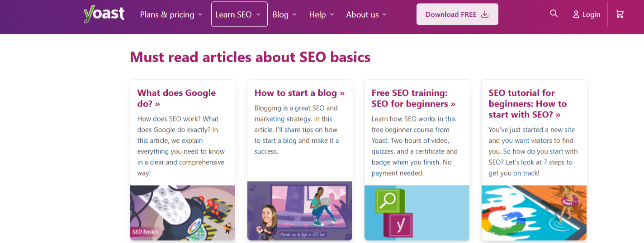The image size is (644, 243).
Task: Open 'What does Google do?' article link
Action: [176, 98]
